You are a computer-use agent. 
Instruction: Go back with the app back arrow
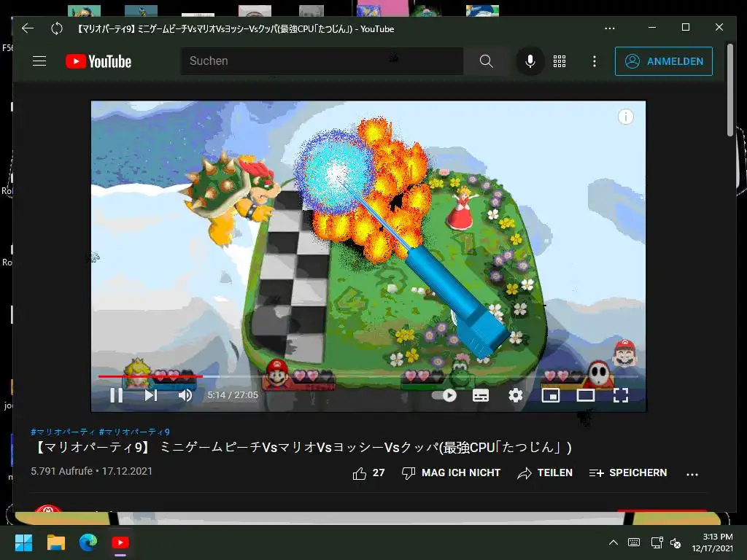pos(28,28)
